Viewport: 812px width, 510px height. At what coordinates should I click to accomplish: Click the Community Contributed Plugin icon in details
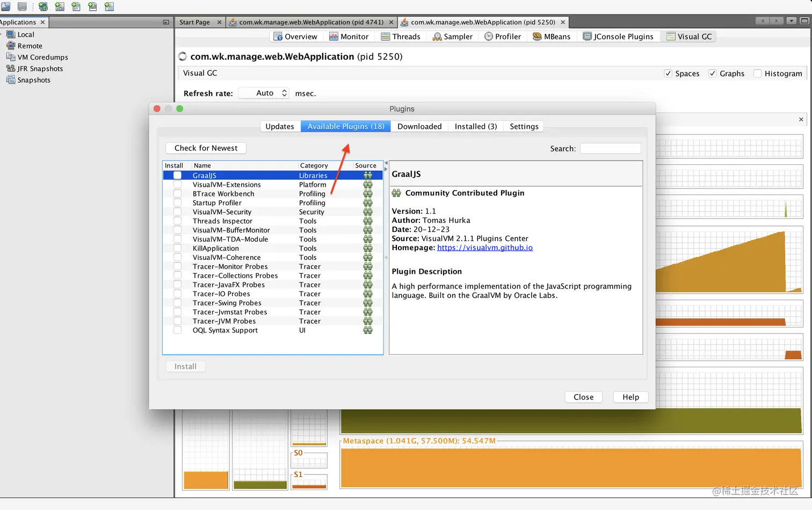396,193
